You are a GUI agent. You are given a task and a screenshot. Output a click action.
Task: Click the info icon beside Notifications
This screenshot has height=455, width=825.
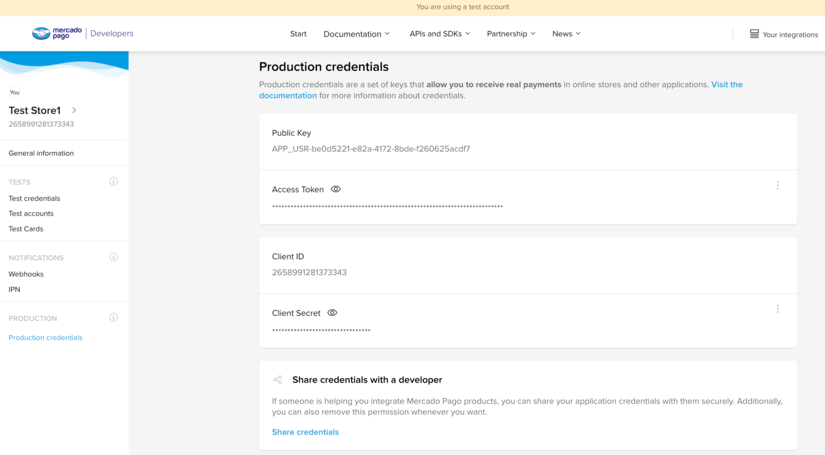coord(113,257)
